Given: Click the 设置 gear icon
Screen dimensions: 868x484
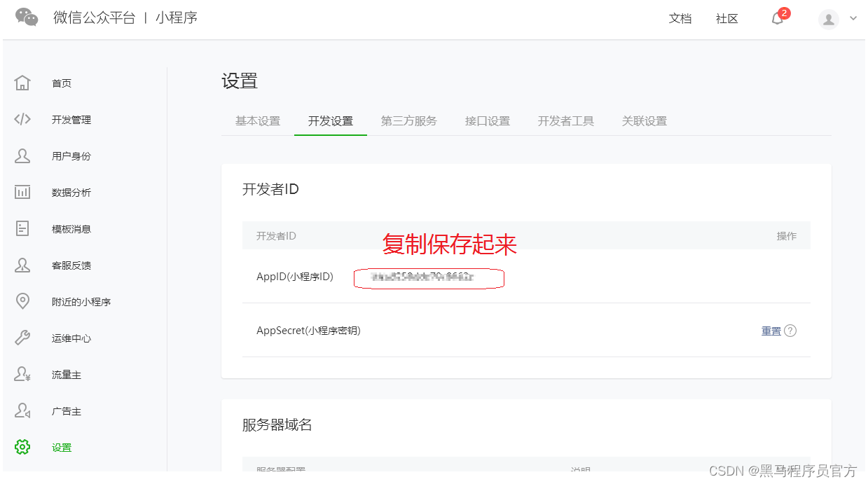Looking at the screenshot, I should coord(22,447).
